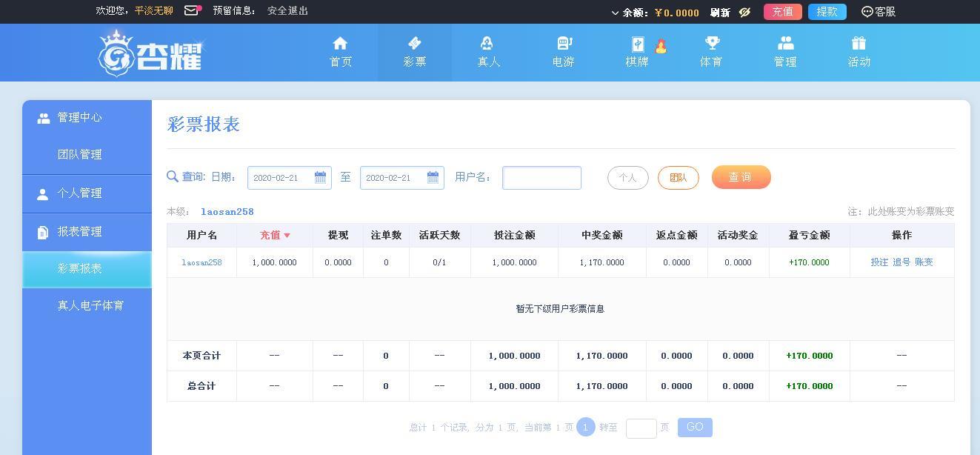Sort by the 充值 column arrow
The height and width of the screenshot is (455, 980).
point(287,236)
